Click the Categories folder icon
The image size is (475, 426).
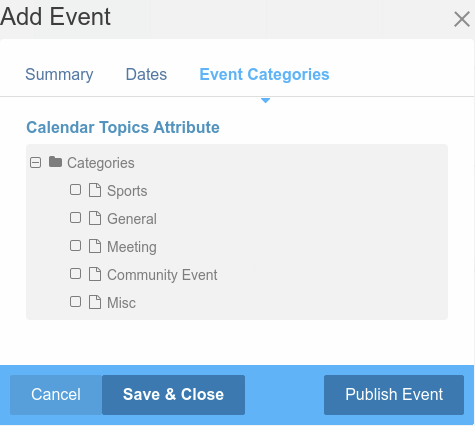coord(55,162)
